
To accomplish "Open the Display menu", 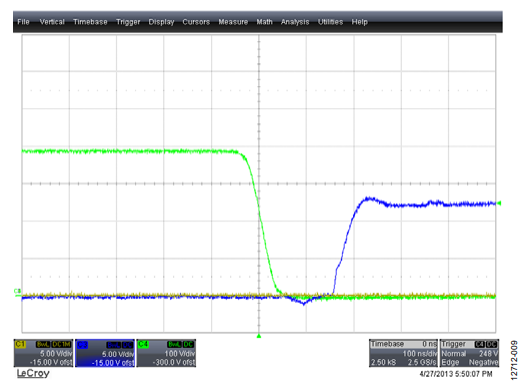I will point(161,22).
